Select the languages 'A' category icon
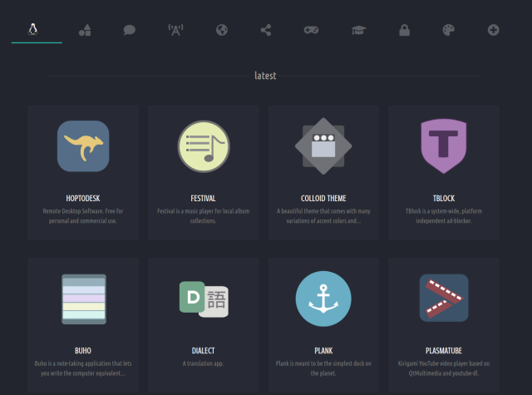 pos(175,30)
